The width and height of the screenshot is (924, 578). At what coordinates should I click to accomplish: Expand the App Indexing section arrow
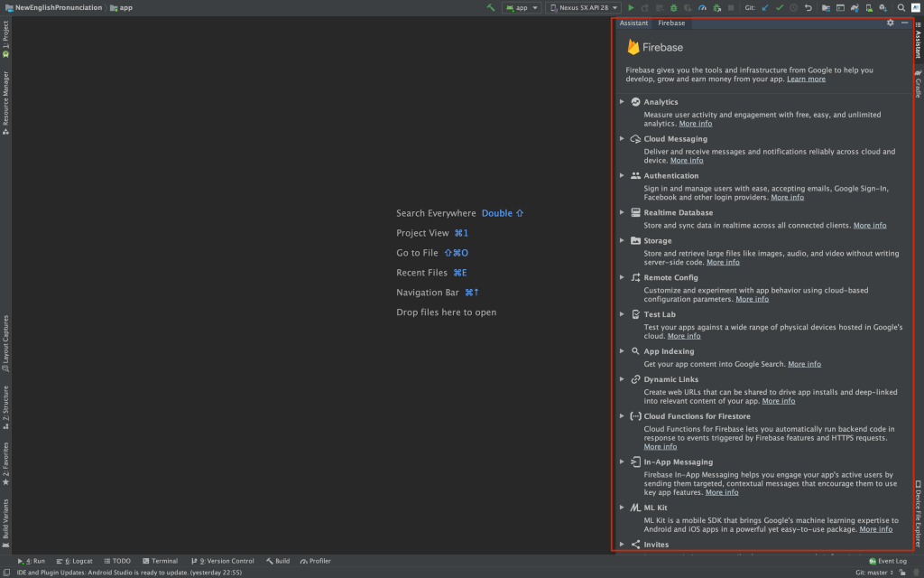click(x=623, y=351)
